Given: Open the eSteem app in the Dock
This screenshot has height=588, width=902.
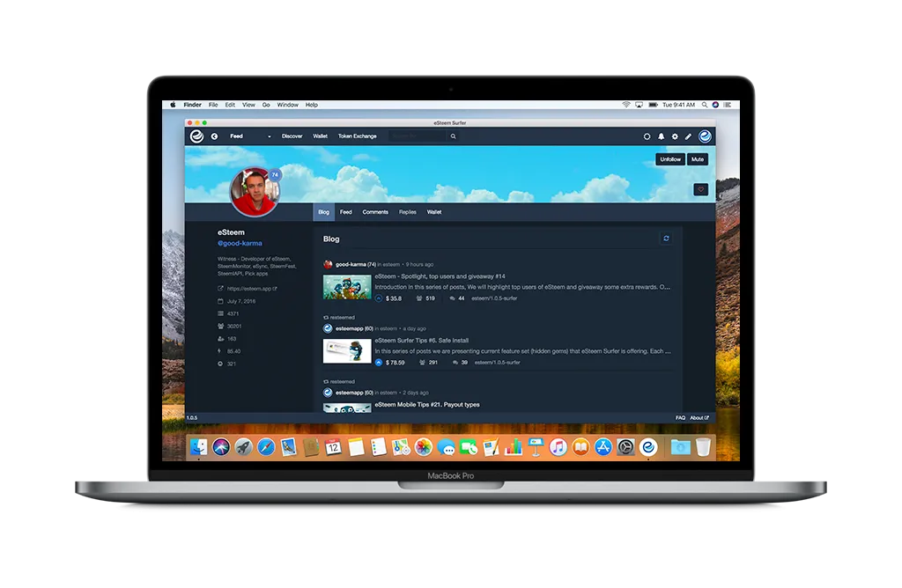Looking at the screenshot, I should point(648,447).
